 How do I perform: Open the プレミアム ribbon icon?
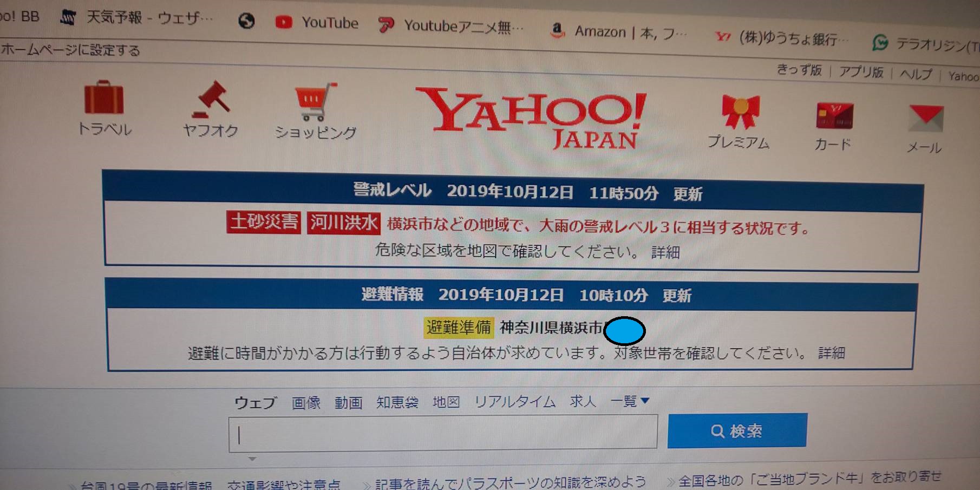click(x=741, y=112)
